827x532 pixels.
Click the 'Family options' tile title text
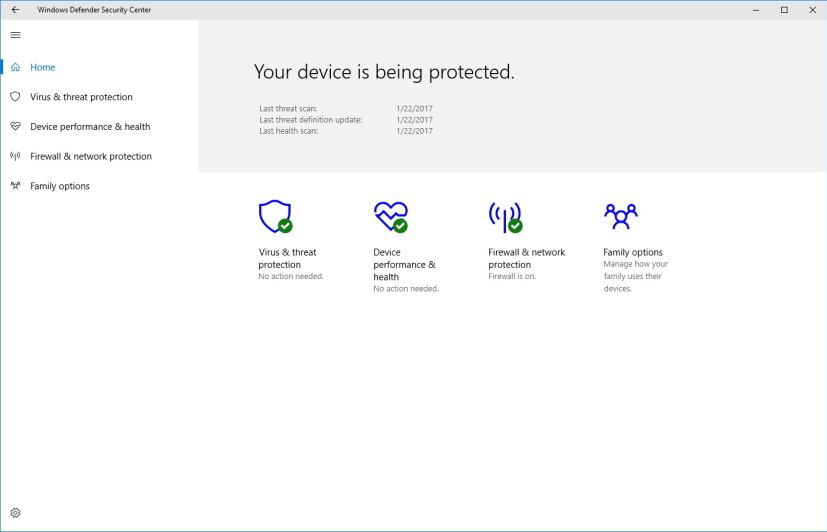tap(632, 252)
